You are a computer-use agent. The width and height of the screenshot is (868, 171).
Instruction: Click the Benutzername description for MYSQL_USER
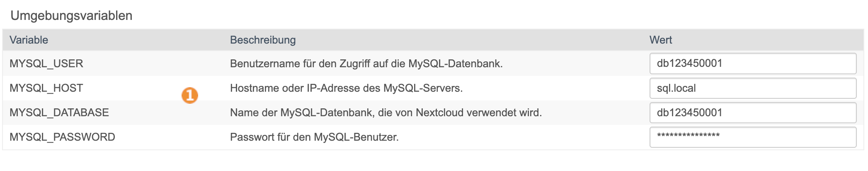coord(366,64)
